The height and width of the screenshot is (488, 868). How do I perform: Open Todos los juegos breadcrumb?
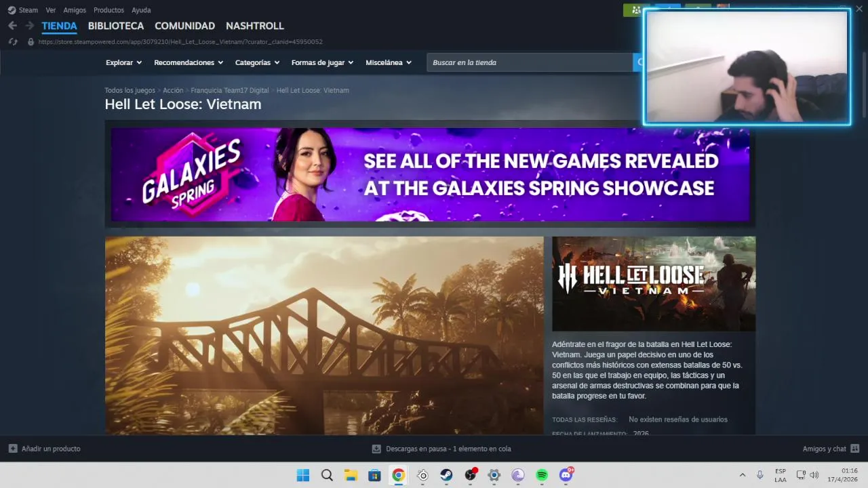130,90
